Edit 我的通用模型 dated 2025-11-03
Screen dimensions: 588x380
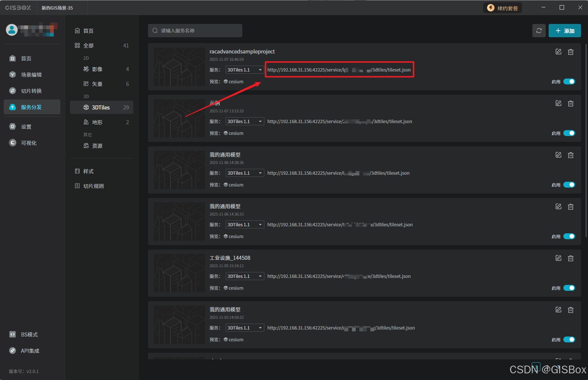(559, 310)
